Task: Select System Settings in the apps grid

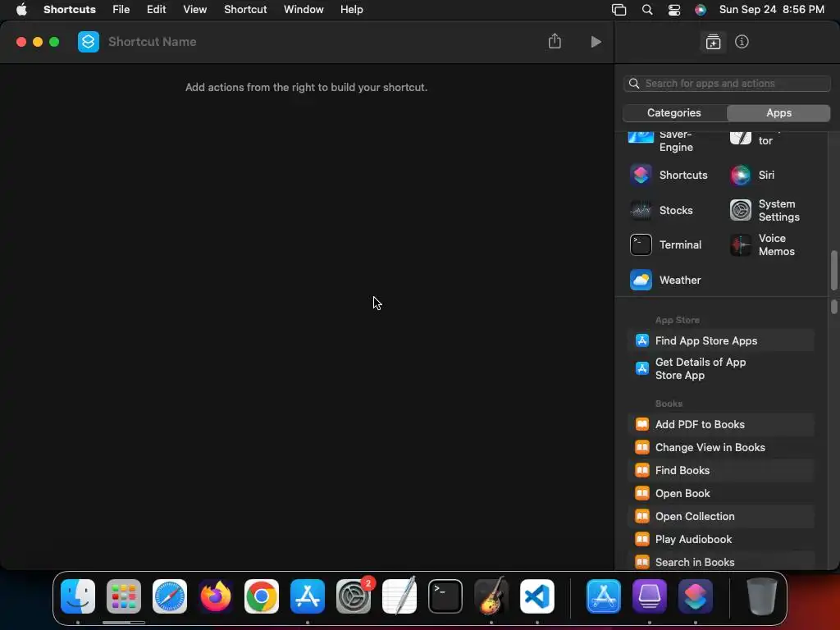Action: point(765,211)
